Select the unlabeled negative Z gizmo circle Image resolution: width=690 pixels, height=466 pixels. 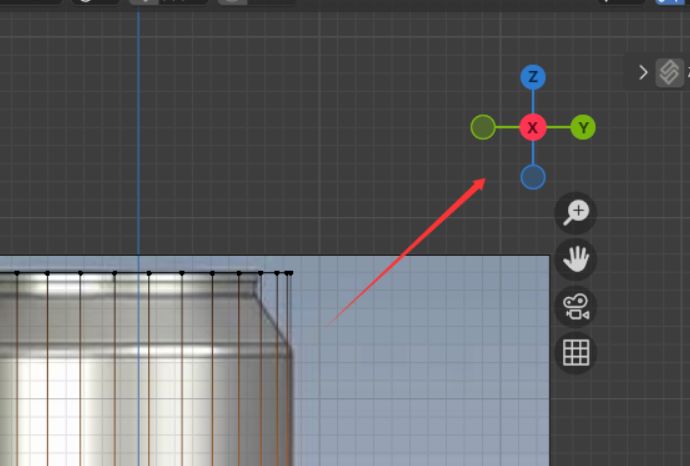[x=533, y=177]
